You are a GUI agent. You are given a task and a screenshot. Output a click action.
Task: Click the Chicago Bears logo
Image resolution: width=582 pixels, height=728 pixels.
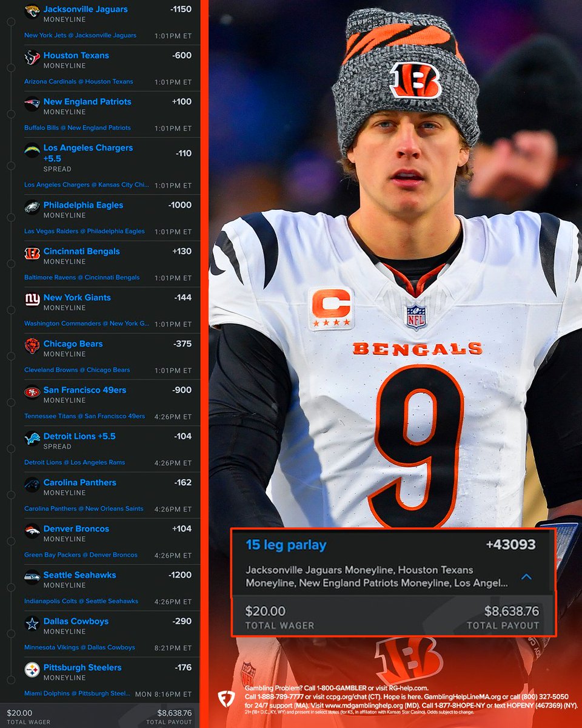(32, 346)
